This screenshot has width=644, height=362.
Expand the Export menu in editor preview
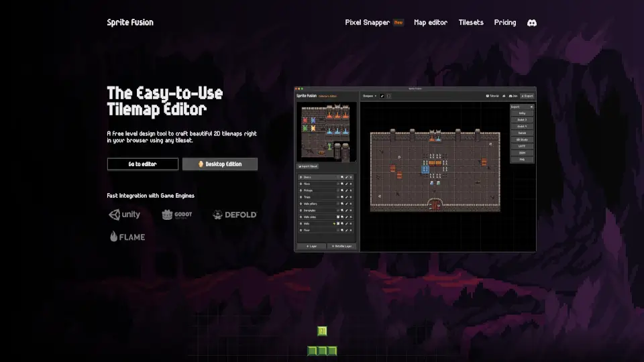click(x=527, y=96)
